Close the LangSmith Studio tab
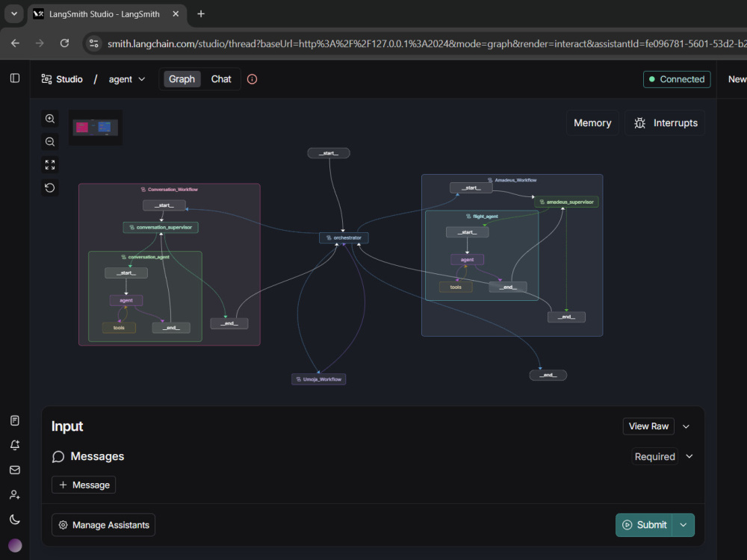Image resolution: width=747 pixels, height=560 pixels. pos(176,13)
